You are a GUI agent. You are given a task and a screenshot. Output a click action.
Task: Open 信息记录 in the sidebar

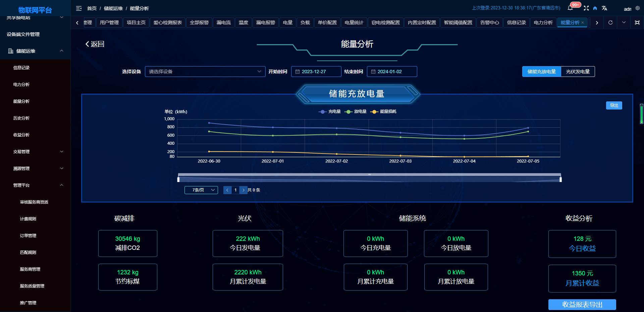(35, 68)
